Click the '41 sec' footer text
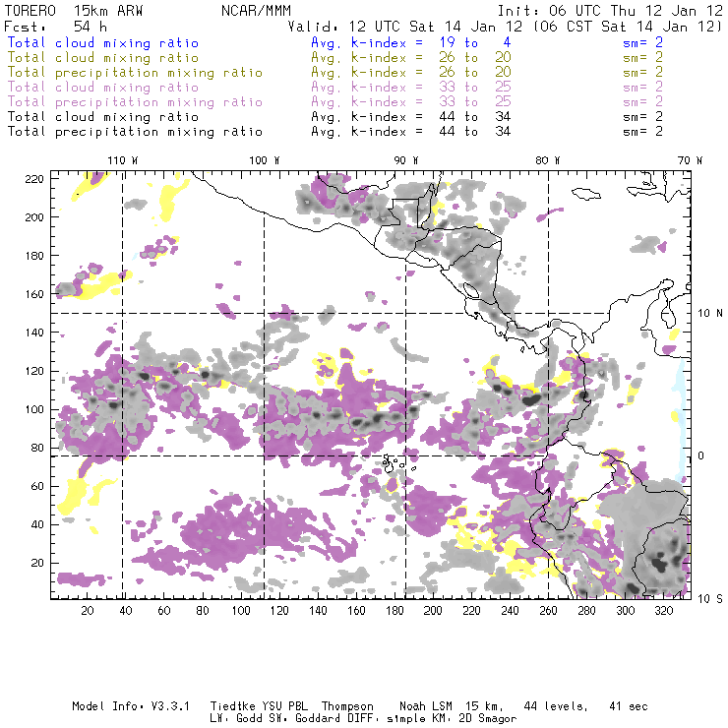The image size is (728, 728). click(x=629, y=706)
